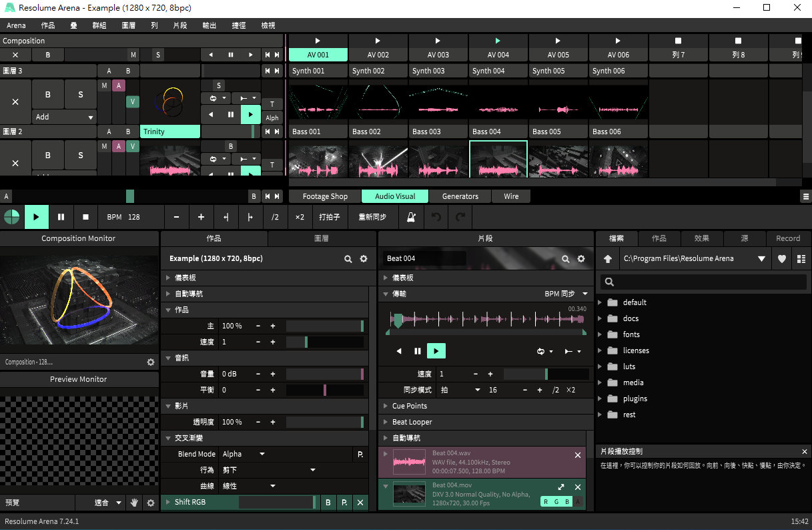Click the undo arrow in the transport bar
812x530 pixels.
(436, 217)
